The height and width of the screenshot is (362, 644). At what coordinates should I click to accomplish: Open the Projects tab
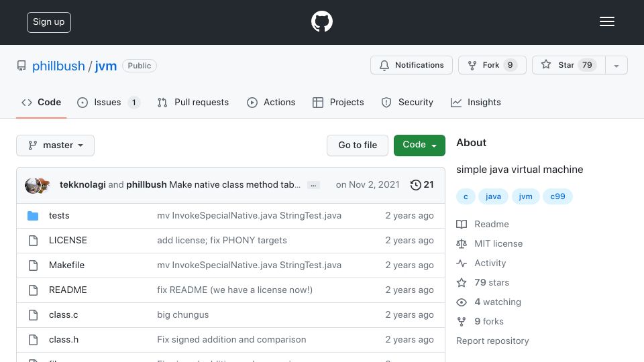(x=338, y=102)
